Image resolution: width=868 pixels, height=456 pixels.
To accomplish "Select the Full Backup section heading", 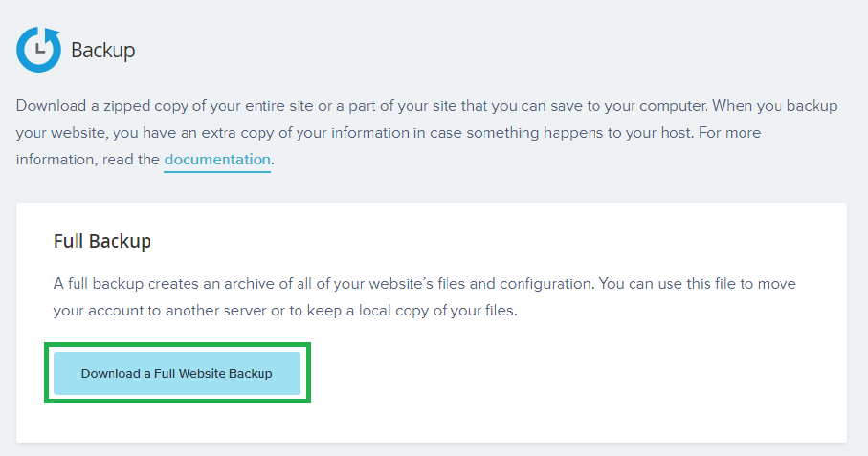I will [x=102, y=241].
